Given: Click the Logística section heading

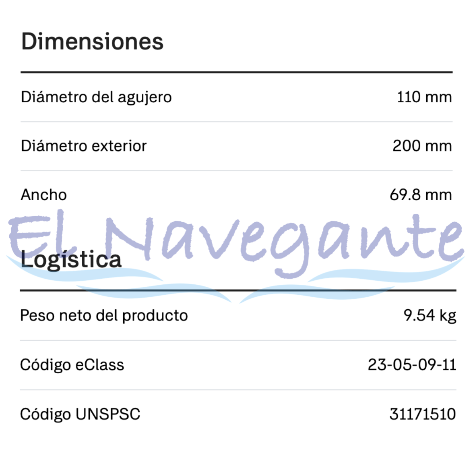Looking at the screenshot, I should coord(71,259).
